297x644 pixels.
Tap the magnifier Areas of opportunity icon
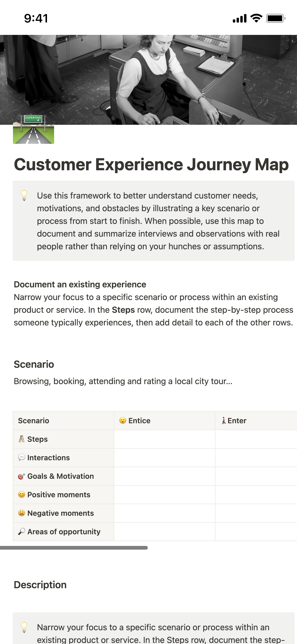(x=22, y=532)
